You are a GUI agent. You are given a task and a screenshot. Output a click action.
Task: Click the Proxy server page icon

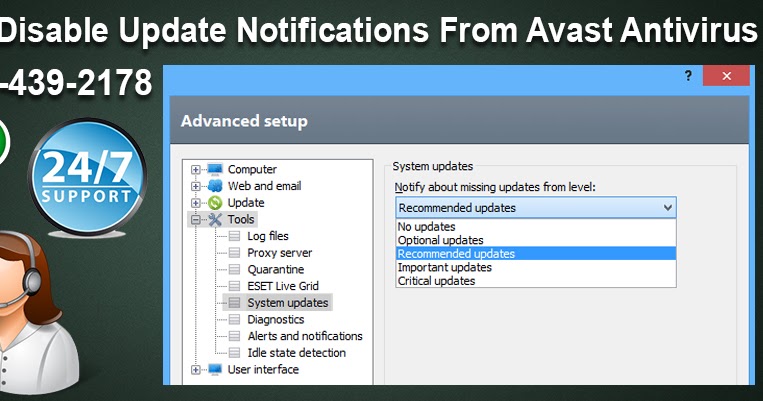[x=235, y=253]
